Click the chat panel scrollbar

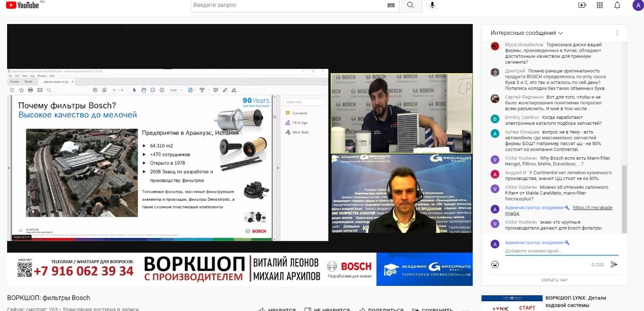point(625,199)
